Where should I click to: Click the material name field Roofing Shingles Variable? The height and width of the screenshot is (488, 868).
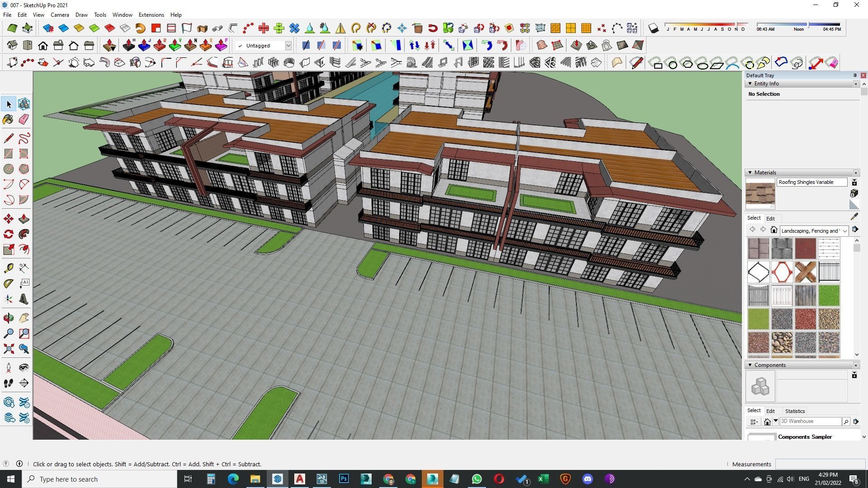point(812,182)
